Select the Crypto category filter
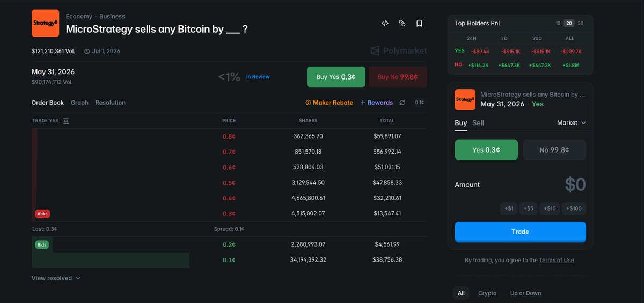The width and height of the screenshot is (644, 303). coord(487,293)
